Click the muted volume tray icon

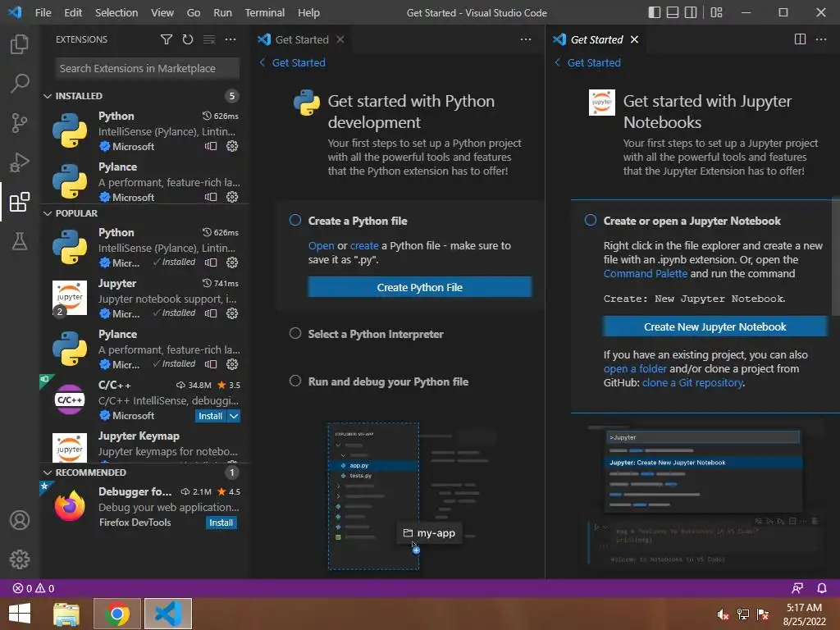click(724, 614)
